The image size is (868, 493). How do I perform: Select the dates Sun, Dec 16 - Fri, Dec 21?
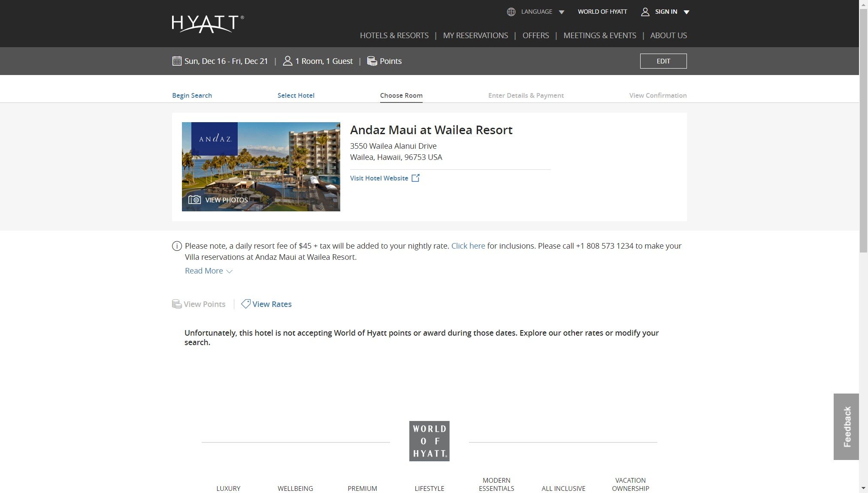point(226,61)
